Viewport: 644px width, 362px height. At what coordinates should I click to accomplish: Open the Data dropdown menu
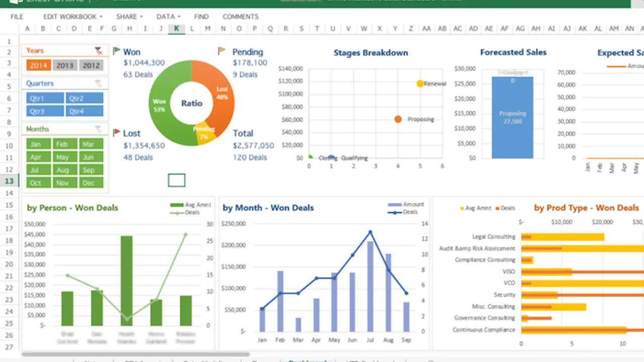[x=168, y=17]
